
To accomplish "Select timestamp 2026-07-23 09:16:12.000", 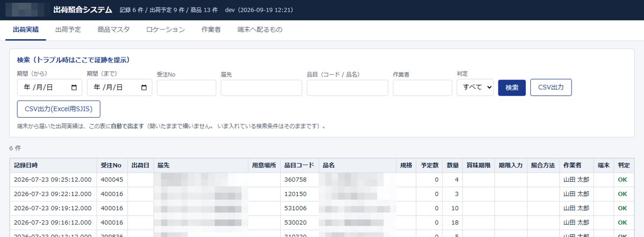I will tap(53, 223).
